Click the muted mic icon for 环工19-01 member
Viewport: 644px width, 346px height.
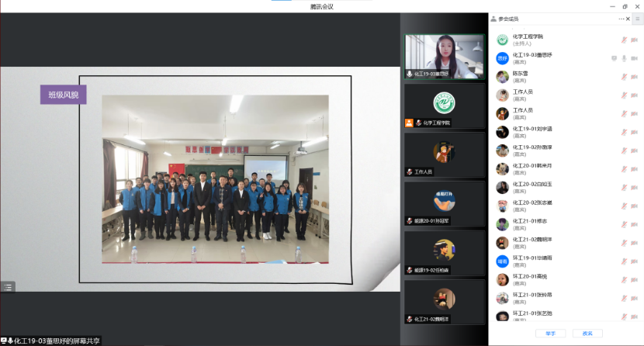pos(624,261)
